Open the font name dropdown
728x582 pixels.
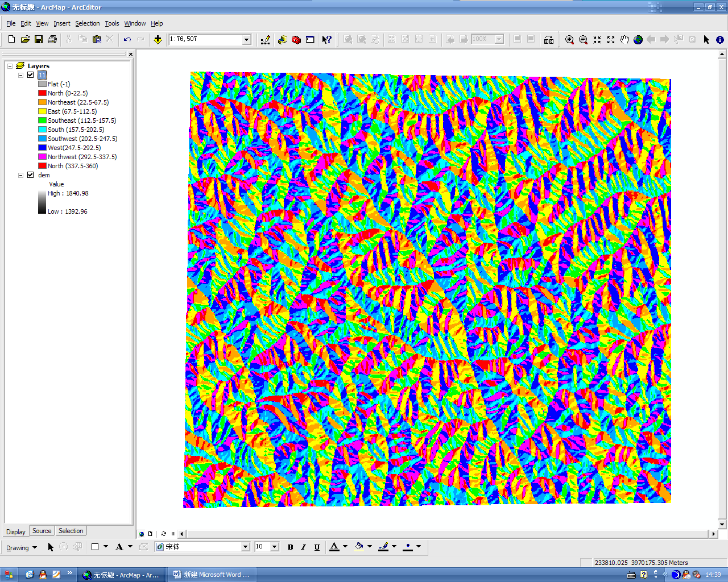pos(246,547)
